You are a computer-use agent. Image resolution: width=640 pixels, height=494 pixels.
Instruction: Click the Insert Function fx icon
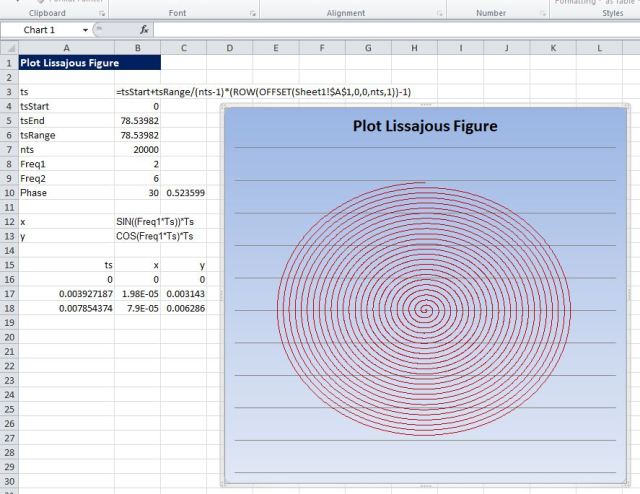(145, 30)
